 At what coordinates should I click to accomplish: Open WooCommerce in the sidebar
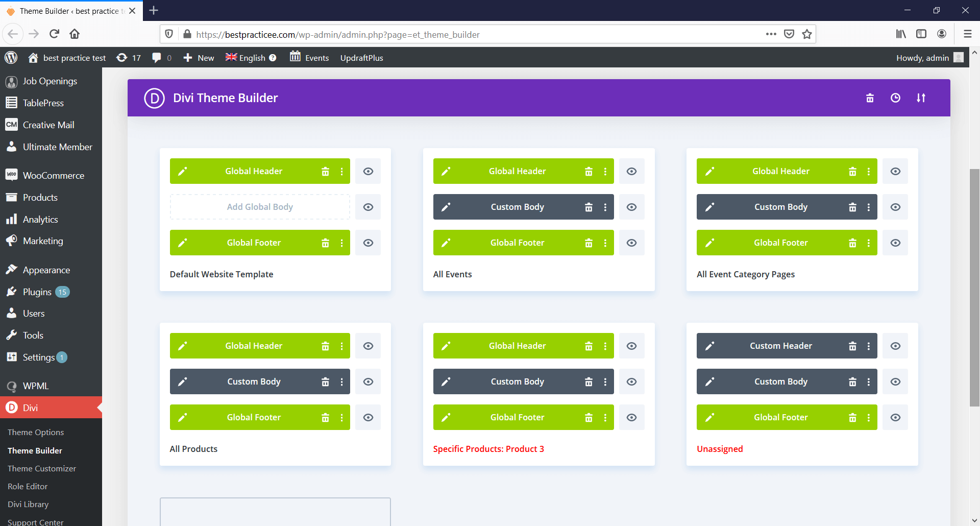[x=51, y=176]
